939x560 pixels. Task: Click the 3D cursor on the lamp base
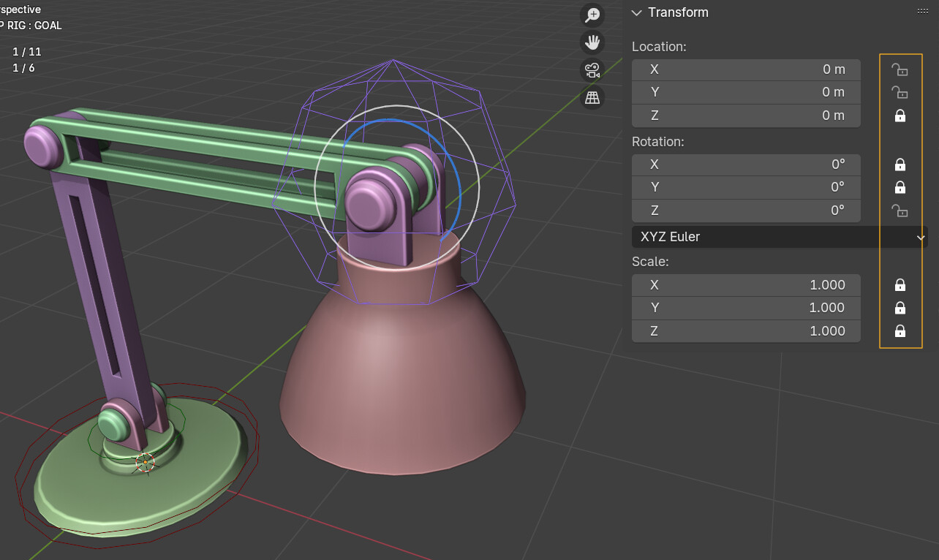(146, 462)
